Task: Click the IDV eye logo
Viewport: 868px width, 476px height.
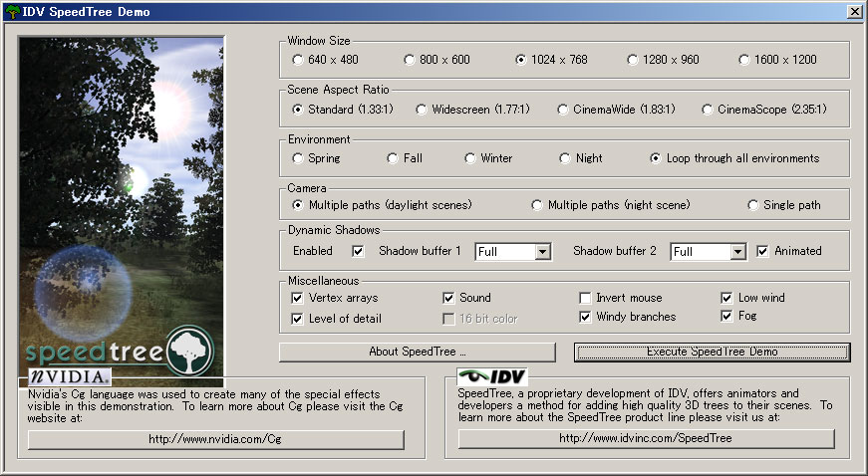Action: coord(491,377)
